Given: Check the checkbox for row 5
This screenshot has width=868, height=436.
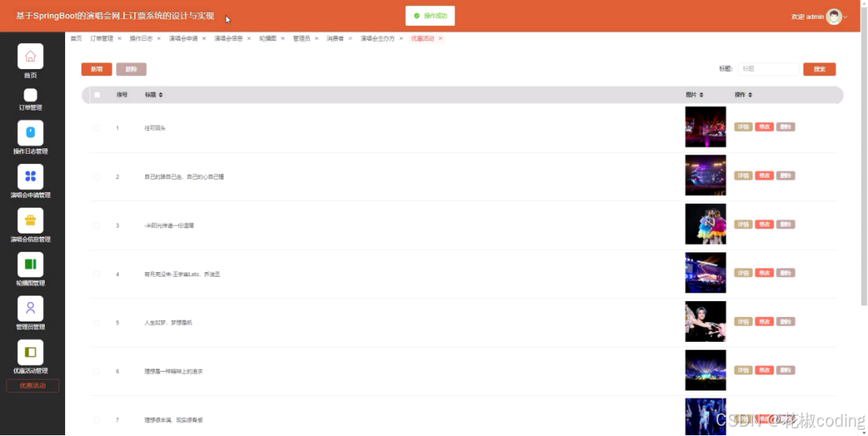Looking at the screenshot, I should tap(97, 322).
